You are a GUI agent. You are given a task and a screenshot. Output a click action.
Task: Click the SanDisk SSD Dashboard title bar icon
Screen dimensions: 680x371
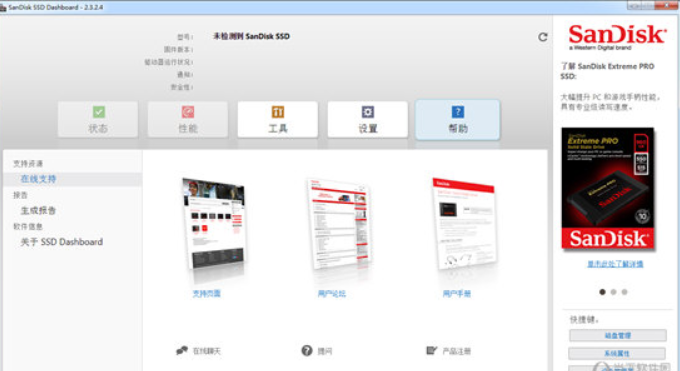pyautogui.click(x=3, y=7)
